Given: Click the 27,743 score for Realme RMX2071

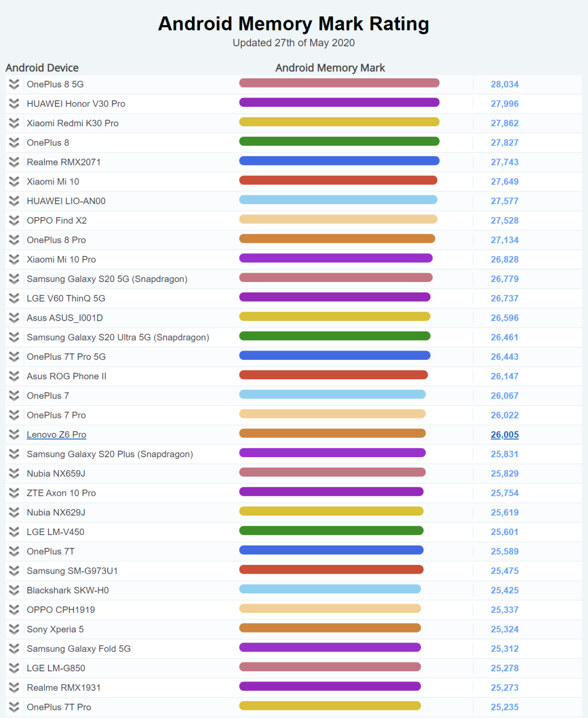Looking at the screenshot, I should point(505,162).
